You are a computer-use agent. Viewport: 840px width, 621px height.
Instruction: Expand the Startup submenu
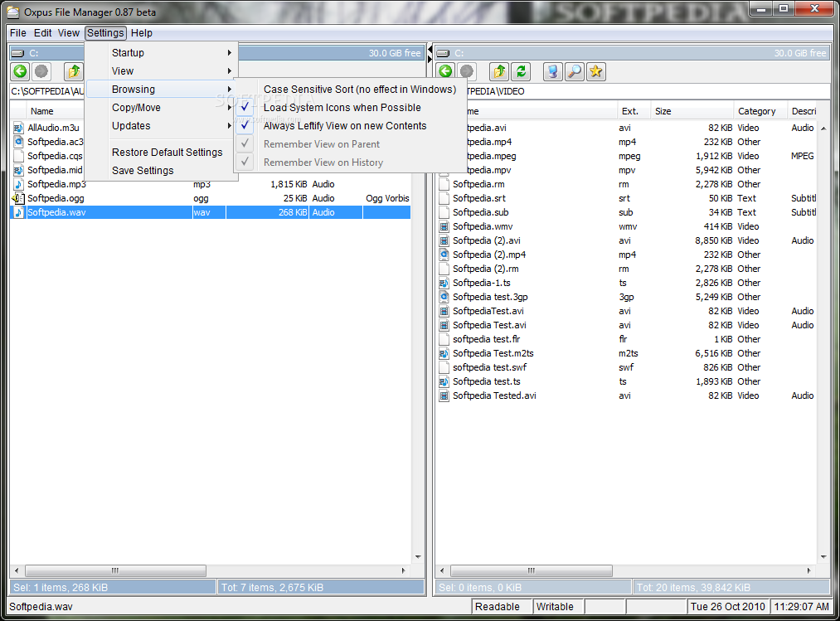pyautogui.click(x=161, y=52)
